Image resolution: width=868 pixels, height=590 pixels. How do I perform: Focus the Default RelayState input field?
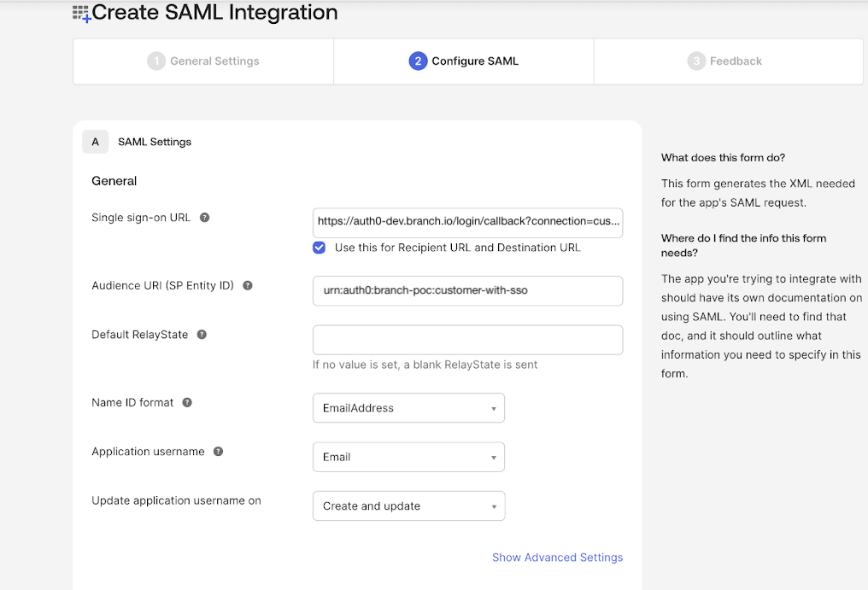468,340
